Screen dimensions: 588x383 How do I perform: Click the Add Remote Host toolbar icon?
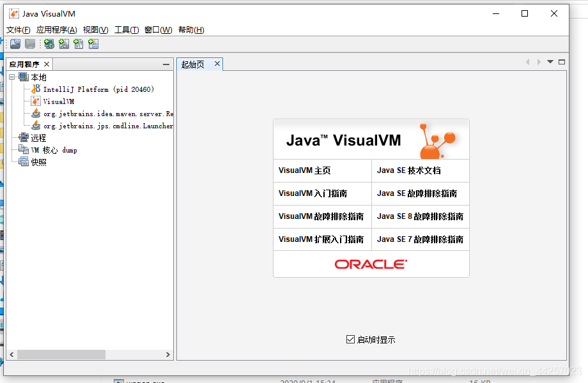coord(49,44)
